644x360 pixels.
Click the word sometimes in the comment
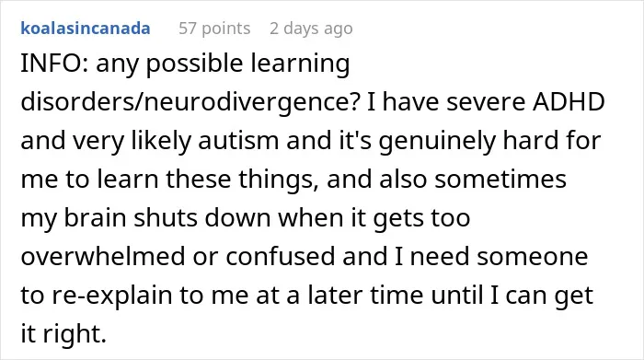click(500, 180)
